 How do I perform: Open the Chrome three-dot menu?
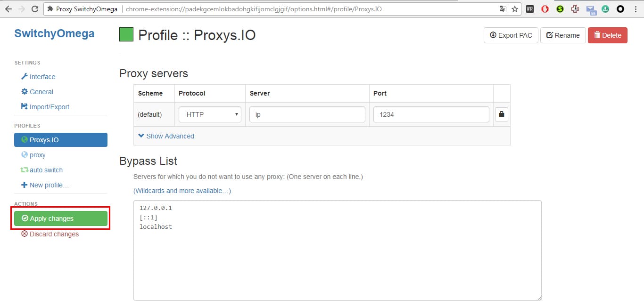(635, 9)
